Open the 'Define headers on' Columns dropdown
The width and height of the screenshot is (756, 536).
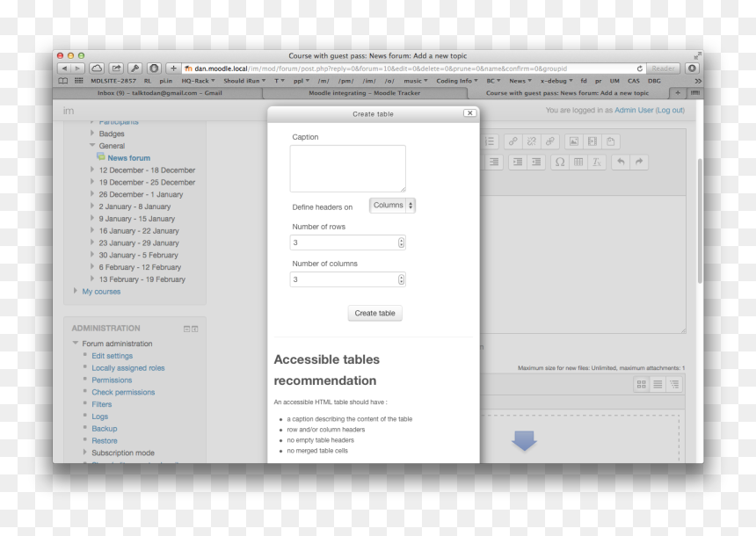392,206
